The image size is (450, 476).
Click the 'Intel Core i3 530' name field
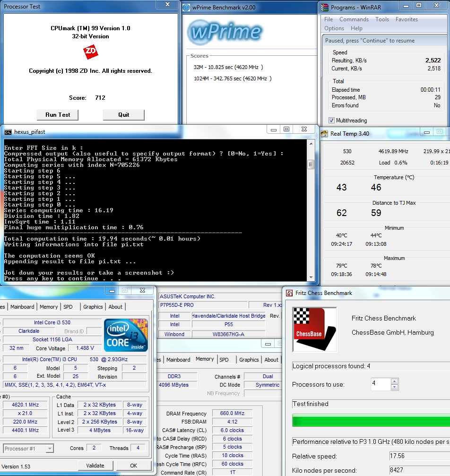[52, 322]
